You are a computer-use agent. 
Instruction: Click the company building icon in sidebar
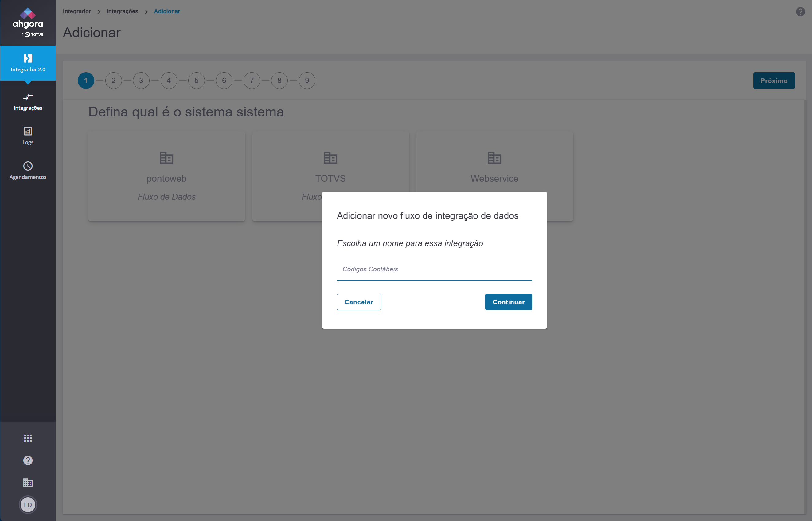click(x=28, y=483)
